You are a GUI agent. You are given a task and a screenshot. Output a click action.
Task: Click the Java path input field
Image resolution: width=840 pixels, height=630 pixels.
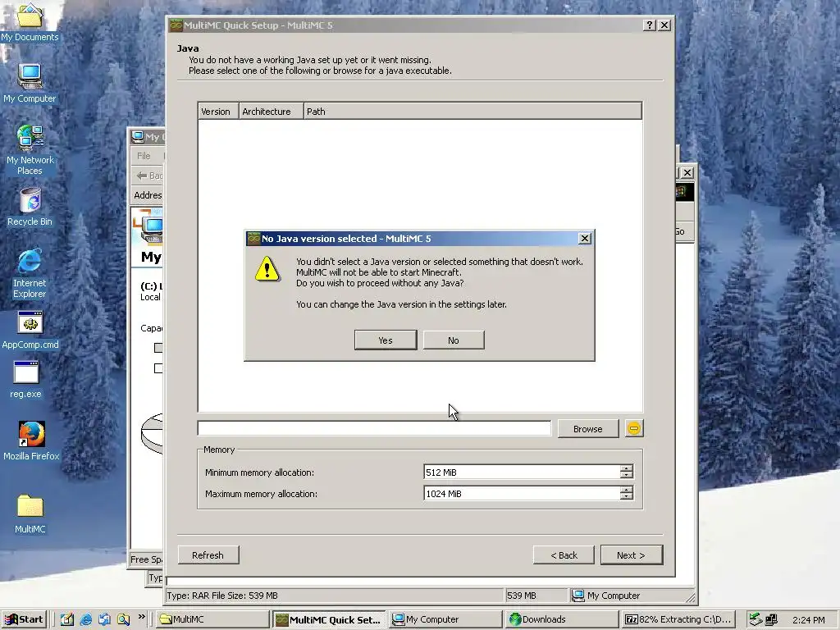(374, 428)
